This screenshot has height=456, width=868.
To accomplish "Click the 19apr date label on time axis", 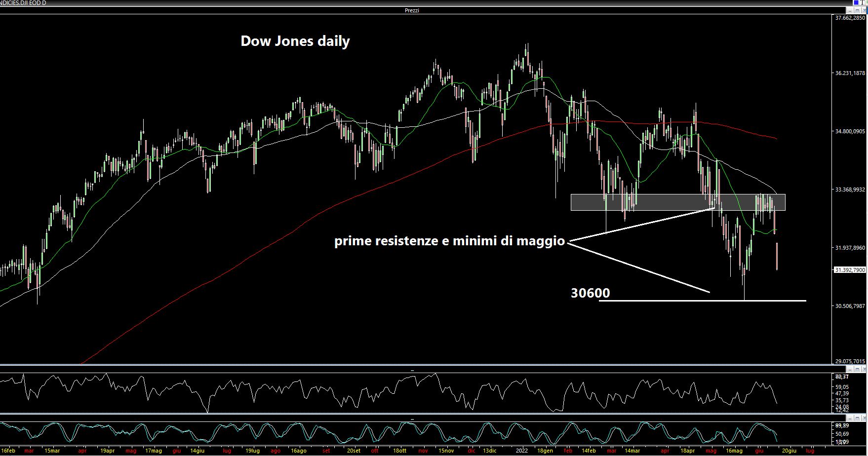I will click(107, 451).
